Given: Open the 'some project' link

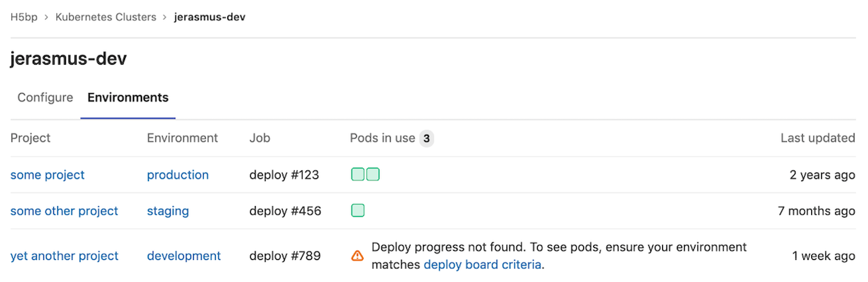Looking at the screenshot, I should tap(48, 175).
